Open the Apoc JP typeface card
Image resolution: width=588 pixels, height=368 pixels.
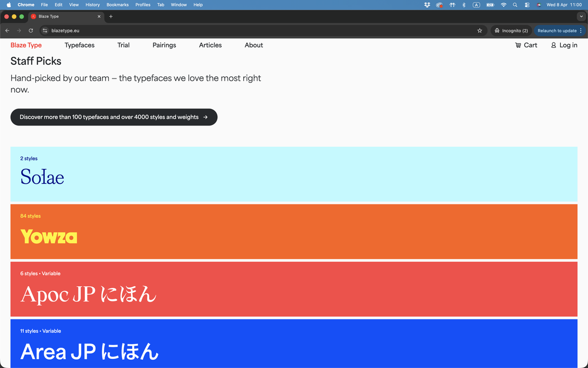[x=294, y=289]
